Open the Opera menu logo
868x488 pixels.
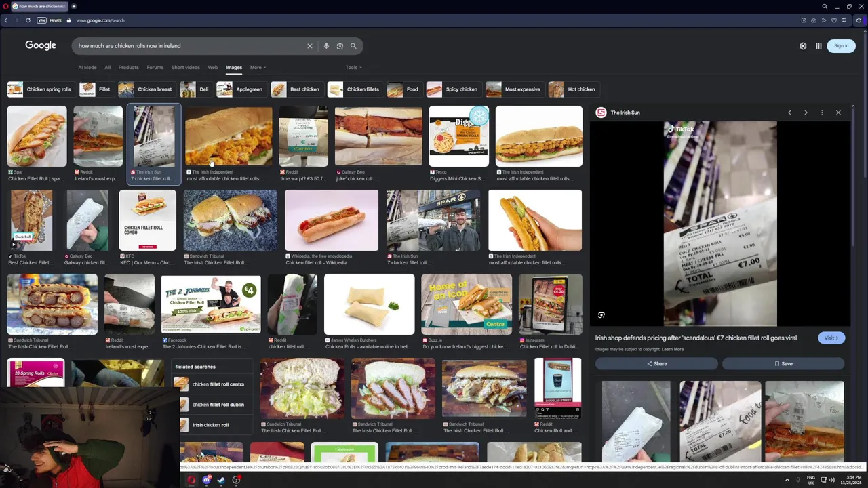[5, 6]
